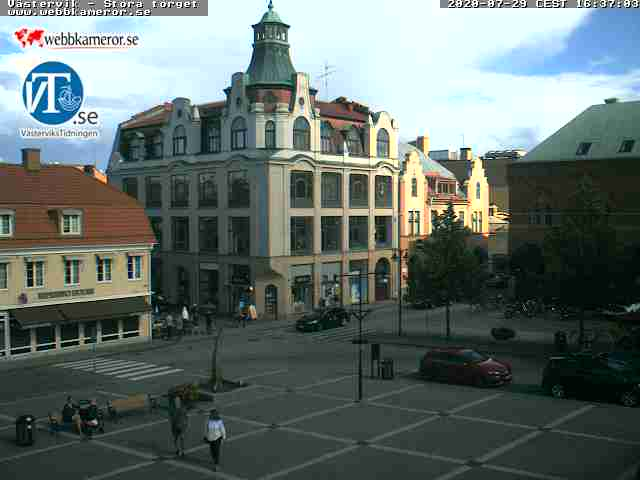The width and height of the screenshot is (640, 480).
Task: Click the VästerviksTidningen caption text
Action: tap(59, 133)
